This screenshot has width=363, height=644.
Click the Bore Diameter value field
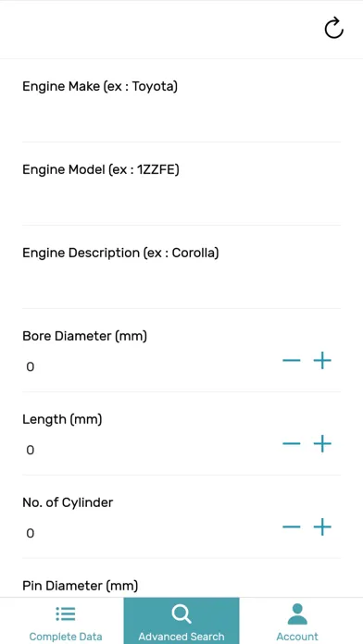click(x=148, y=366)
